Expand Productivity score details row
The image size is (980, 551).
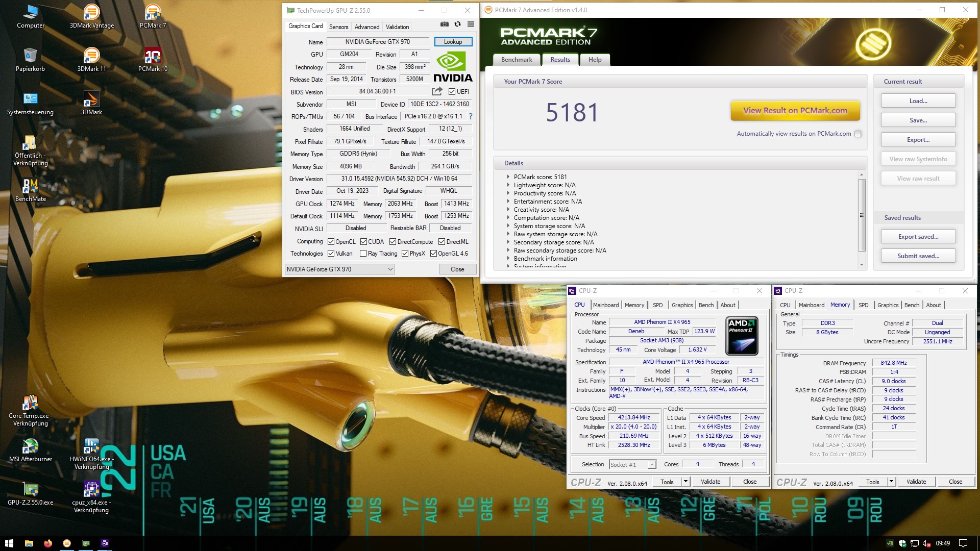508,193
